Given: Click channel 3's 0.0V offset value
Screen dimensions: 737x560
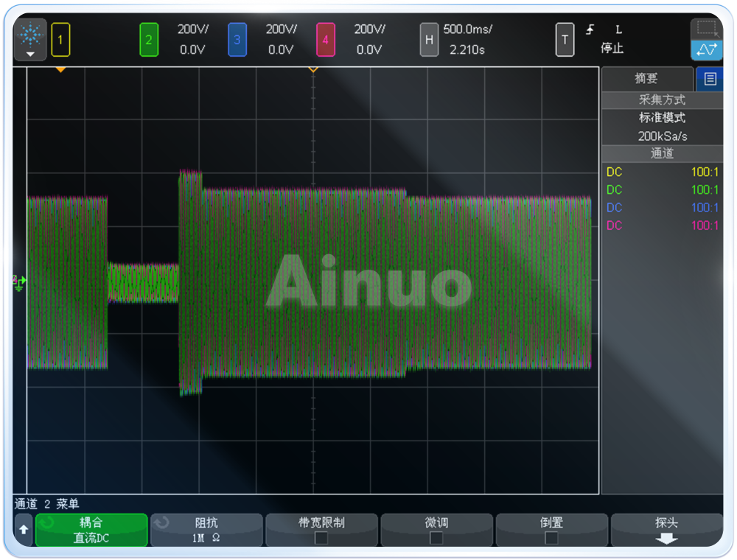Looking at the screenshot, I should pos(281,49).
